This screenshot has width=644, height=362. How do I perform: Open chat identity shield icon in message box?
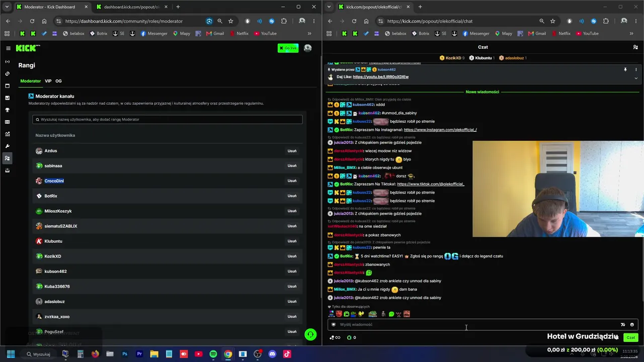pyautogui.click(x=333, y=325)
